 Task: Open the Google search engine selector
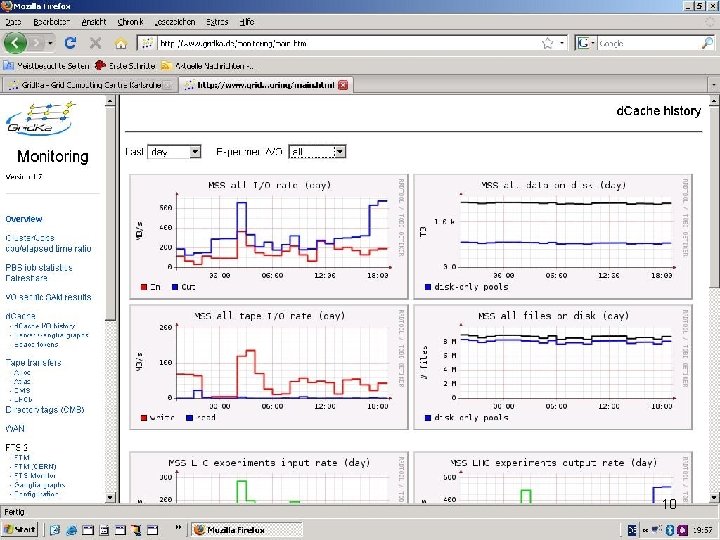pos(586,43)
